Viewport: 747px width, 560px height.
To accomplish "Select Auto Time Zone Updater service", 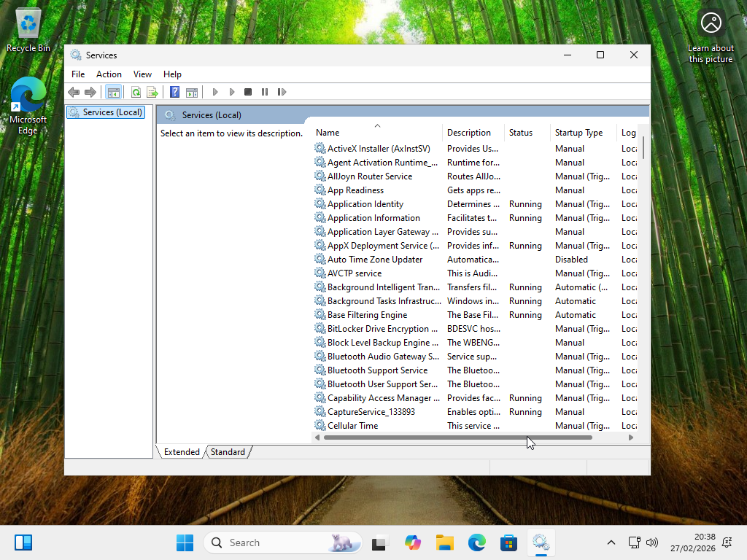I will [475, 260].
